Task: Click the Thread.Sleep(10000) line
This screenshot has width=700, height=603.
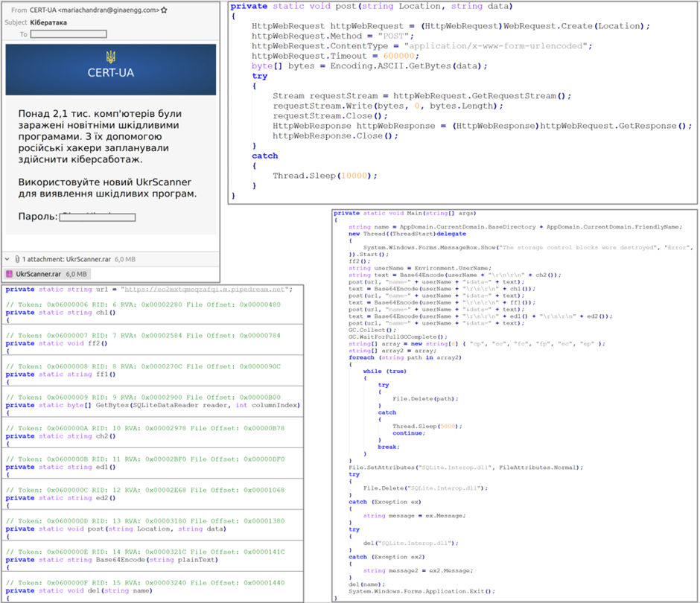Action: coord(325,176)
